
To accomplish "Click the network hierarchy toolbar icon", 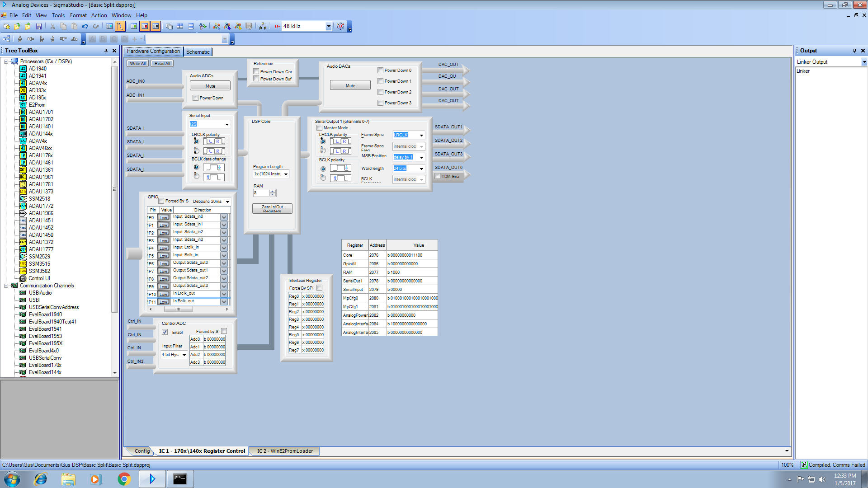I will (x=263, y=26).
